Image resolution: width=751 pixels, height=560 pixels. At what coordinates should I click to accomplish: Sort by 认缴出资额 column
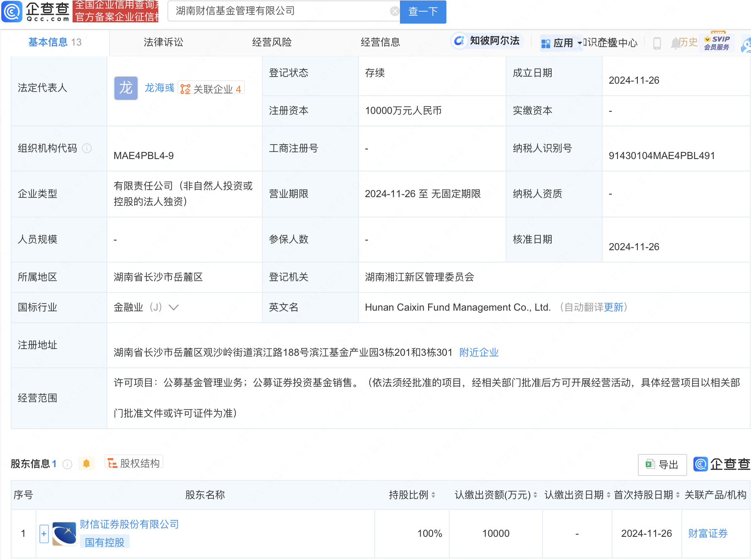[x=535, y=495]
